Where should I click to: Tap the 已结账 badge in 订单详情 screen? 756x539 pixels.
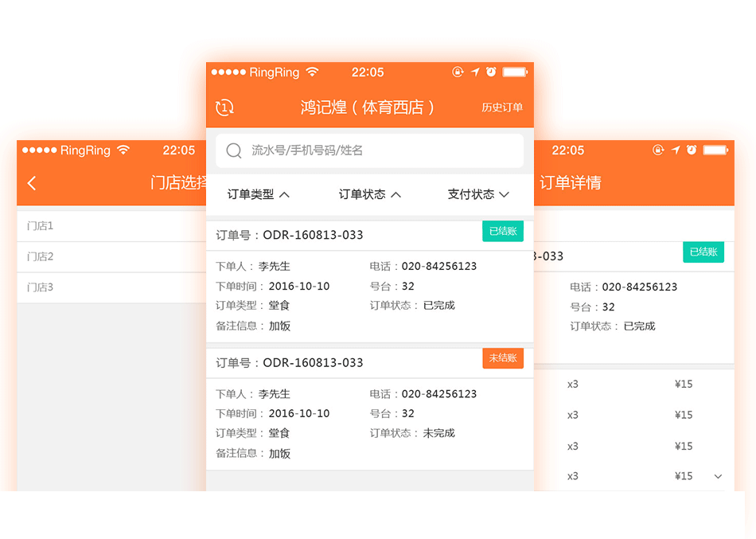(x=703, y=252)
